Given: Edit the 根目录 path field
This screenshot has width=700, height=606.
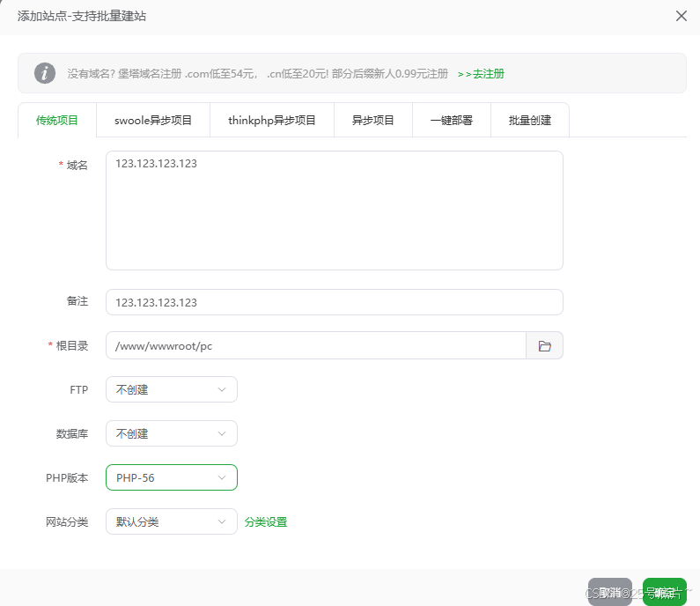Looking at the screenshot, I should pos(316,345).
